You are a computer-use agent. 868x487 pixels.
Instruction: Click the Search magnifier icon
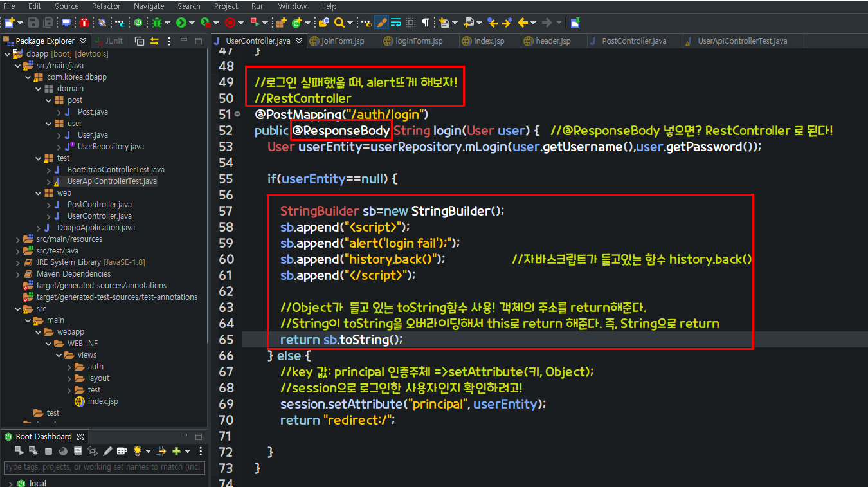[339, 23]
